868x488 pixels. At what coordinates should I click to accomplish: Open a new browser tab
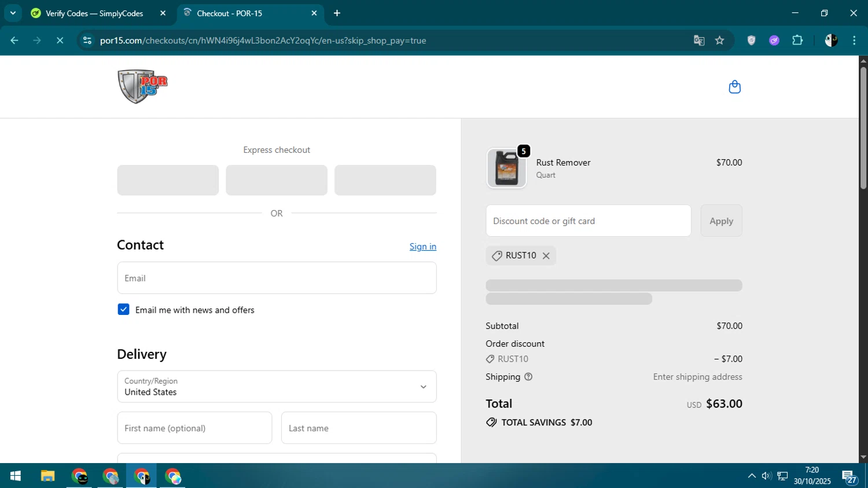point(337,13)
